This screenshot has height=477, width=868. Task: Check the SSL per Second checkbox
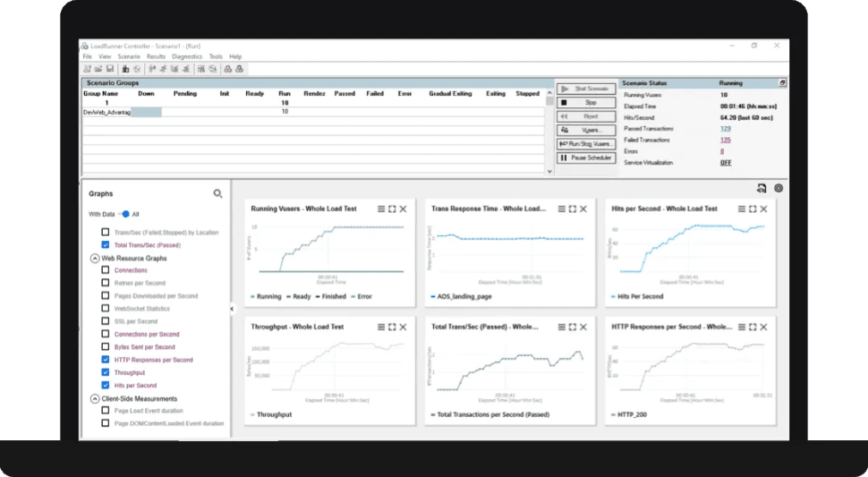(x=105, y=322)
